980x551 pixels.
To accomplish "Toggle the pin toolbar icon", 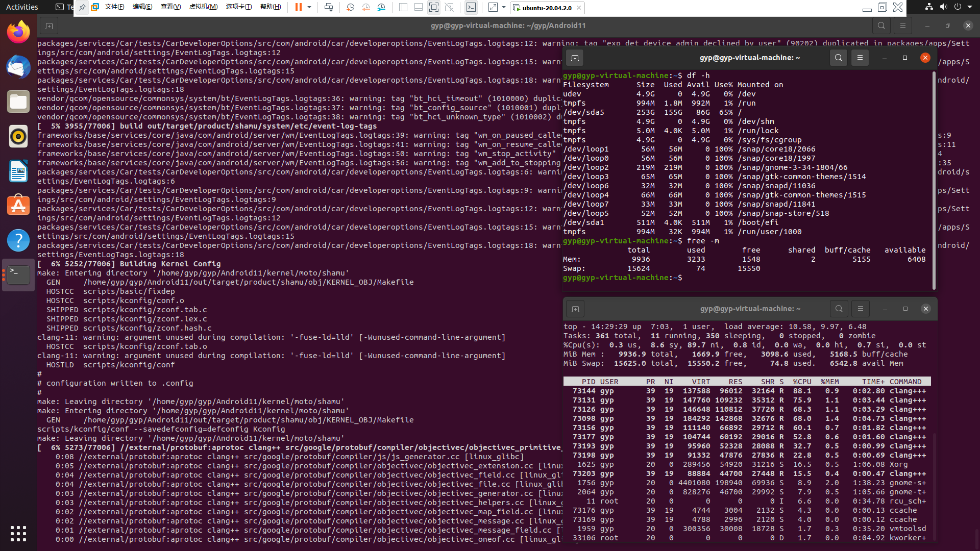I will click(x=82, y=7).
